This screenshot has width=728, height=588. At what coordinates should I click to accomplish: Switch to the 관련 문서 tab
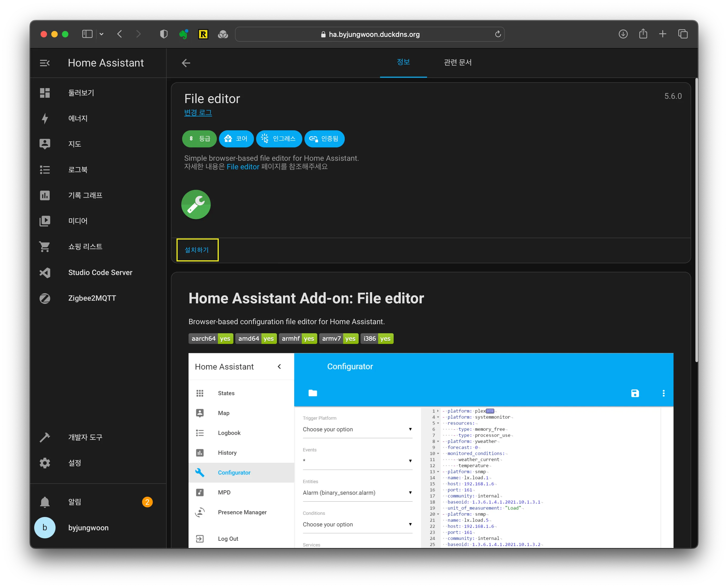coord(458,62)
